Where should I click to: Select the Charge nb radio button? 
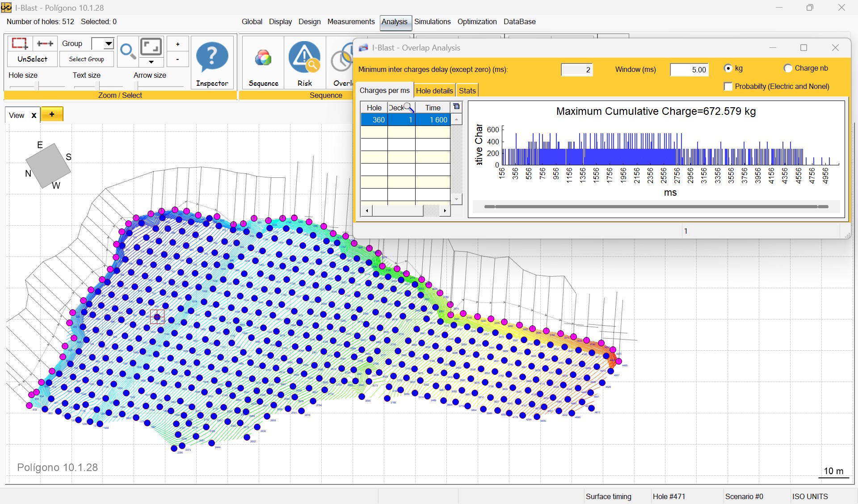coord(788,68)
